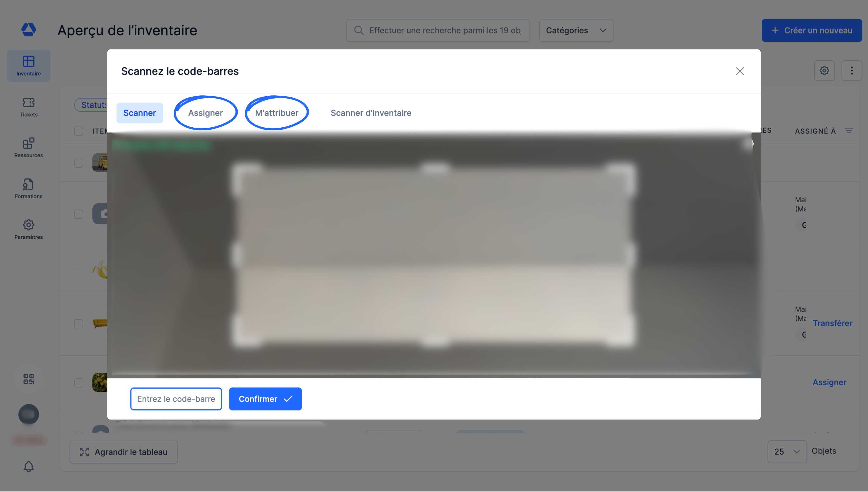Click the Statut filter chip
Image resolution: width=868 pixels, height=492 pixels.
tap(91, 105)
